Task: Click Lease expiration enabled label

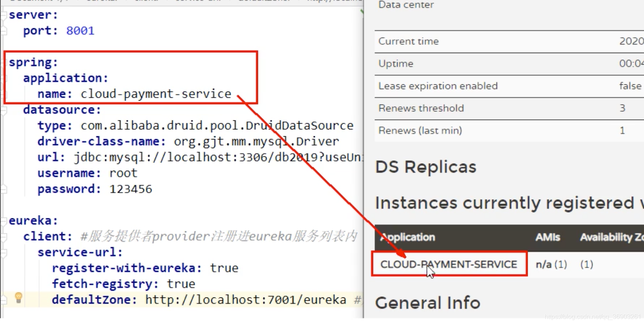Action: [x=438, y=86]
